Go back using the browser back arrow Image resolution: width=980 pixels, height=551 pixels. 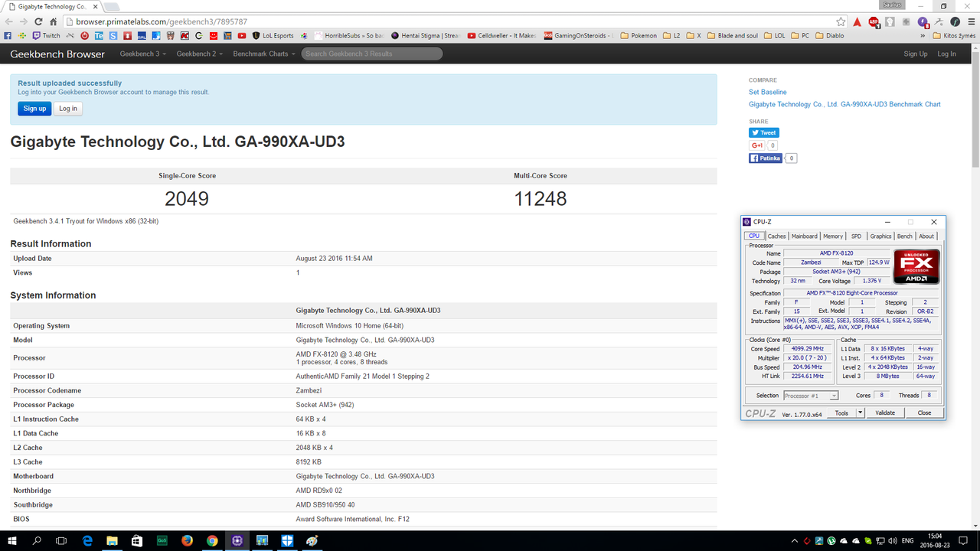click(x=8, y=21)
